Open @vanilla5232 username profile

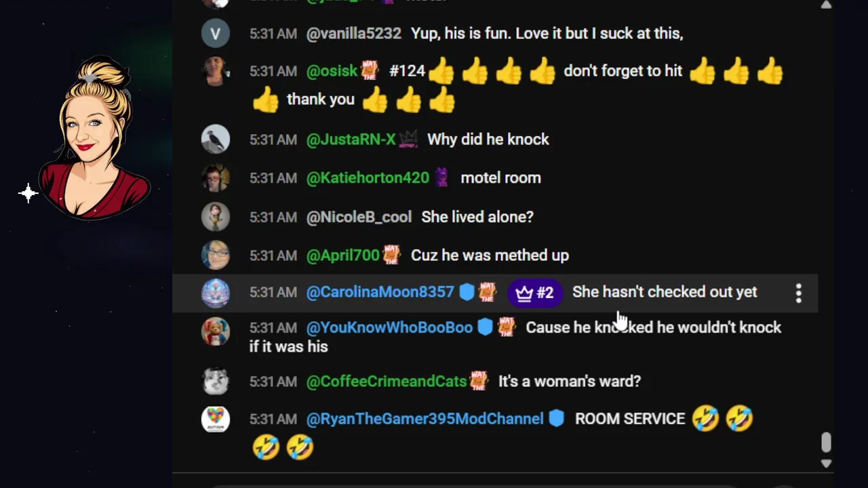(353, 33)
